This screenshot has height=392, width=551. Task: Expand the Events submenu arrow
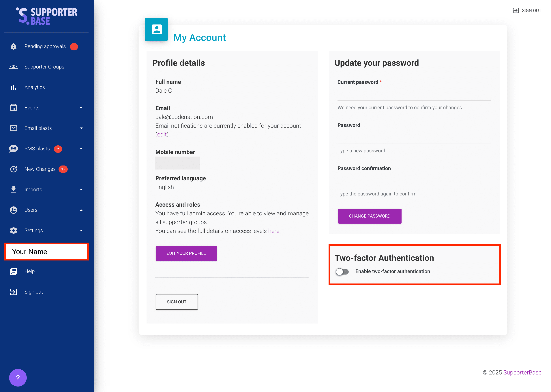(81, 108)
